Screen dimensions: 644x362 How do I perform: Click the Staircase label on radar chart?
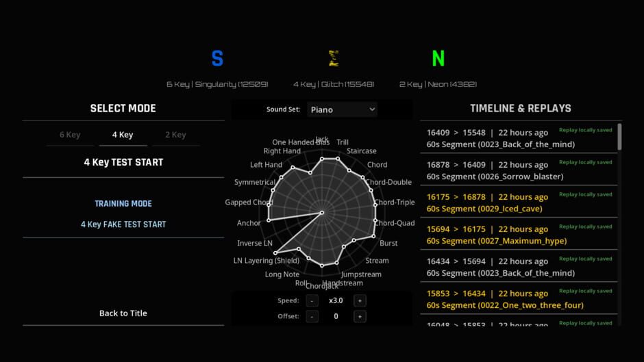point(362,151)
